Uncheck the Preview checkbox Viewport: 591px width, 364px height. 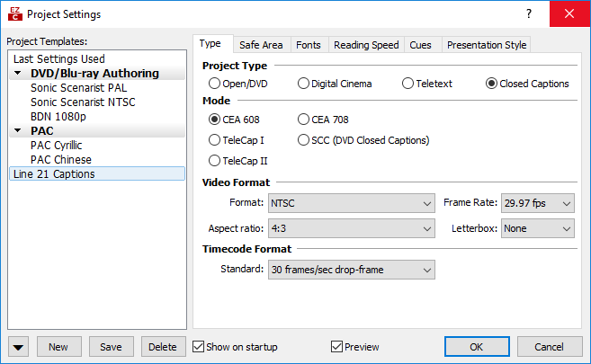tap(355, 347)
